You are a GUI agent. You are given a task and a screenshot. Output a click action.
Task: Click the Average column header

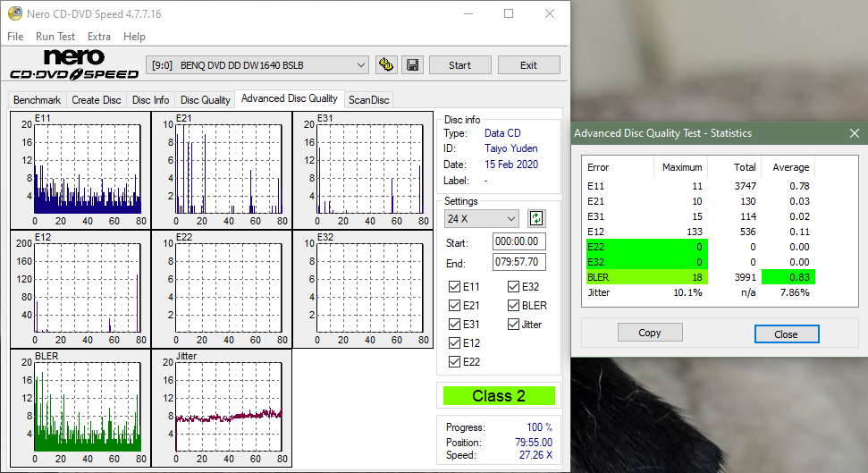coord(790,167)
